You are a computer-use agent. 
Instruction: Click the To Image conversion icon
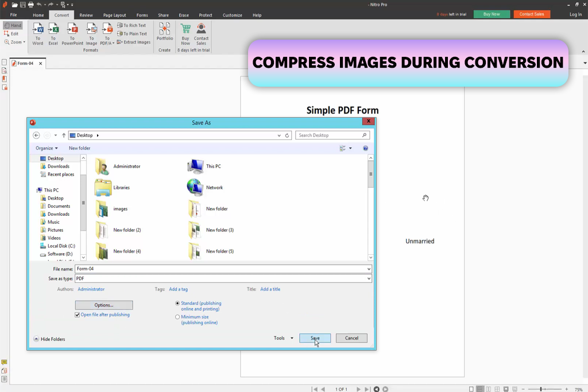point(91,34)
